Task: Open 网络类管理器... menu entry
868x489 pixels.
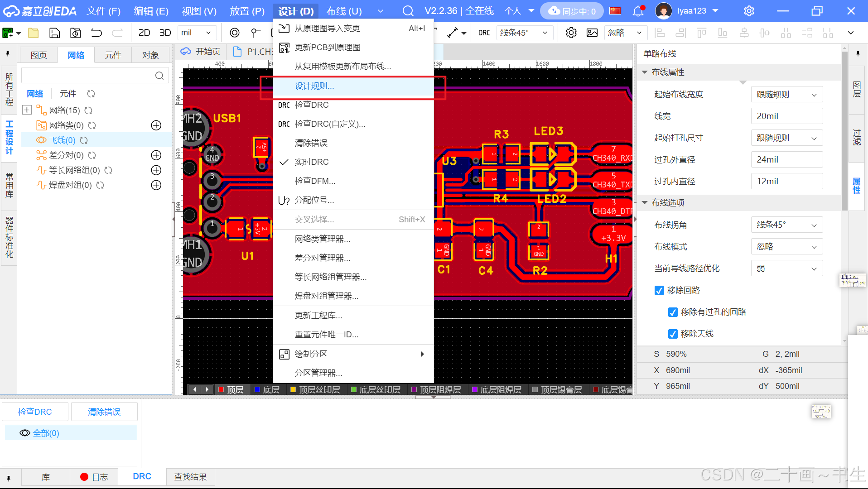Action: tap(353, 239)
